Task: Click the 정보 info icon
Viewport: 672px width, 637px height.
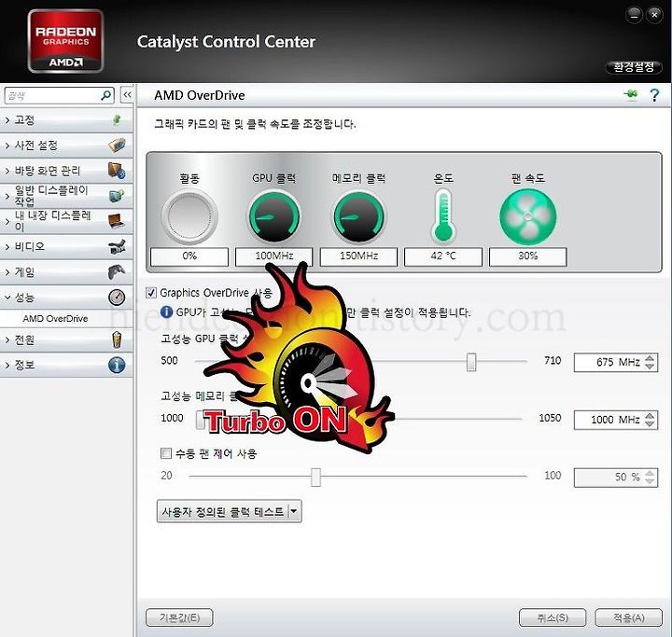Action: (x=117, y=365)
